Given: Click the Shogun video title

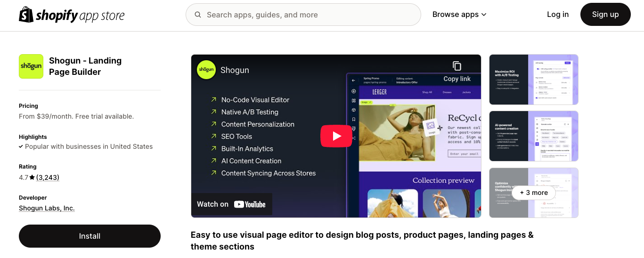Looking at the screenshot, I should point(235,70).
